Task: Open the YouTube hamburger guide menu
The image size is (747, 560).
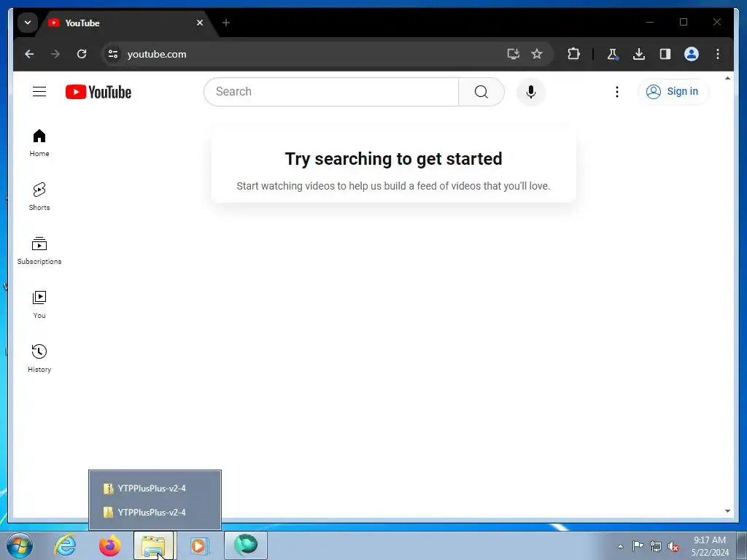Action: coord(39,91)
